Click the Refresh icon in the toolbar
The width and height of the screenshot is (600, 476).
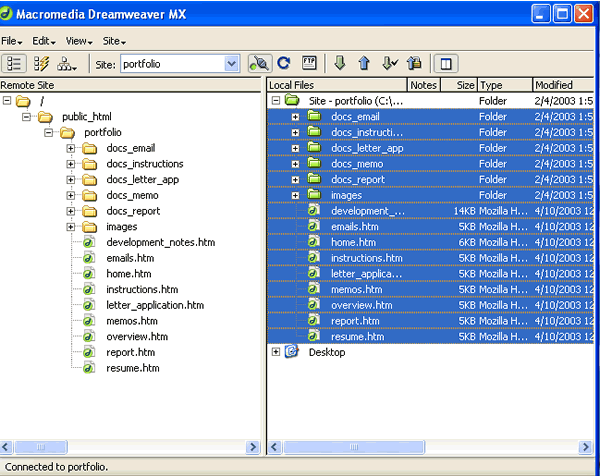click(283, 63)
